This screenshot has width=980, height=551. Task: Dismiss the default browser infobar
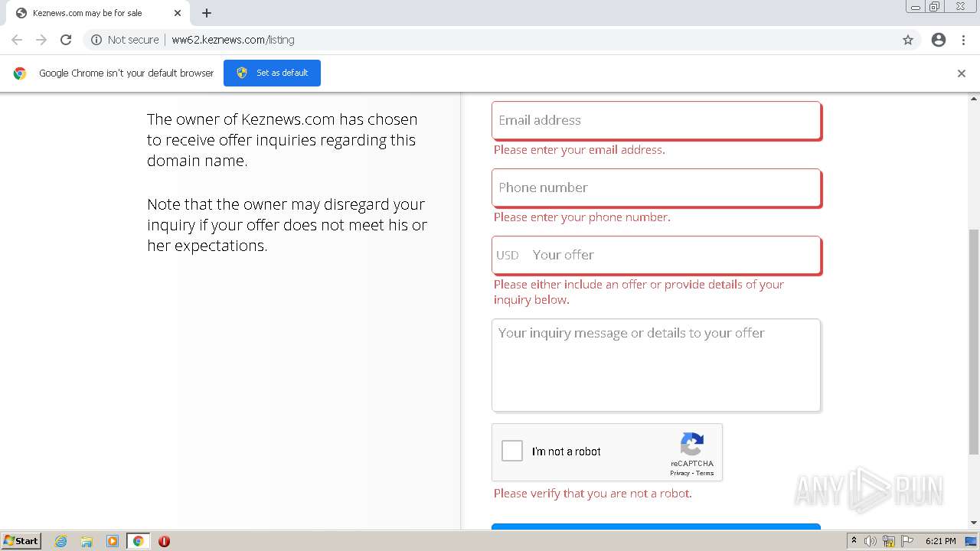[x=962, y=73]
